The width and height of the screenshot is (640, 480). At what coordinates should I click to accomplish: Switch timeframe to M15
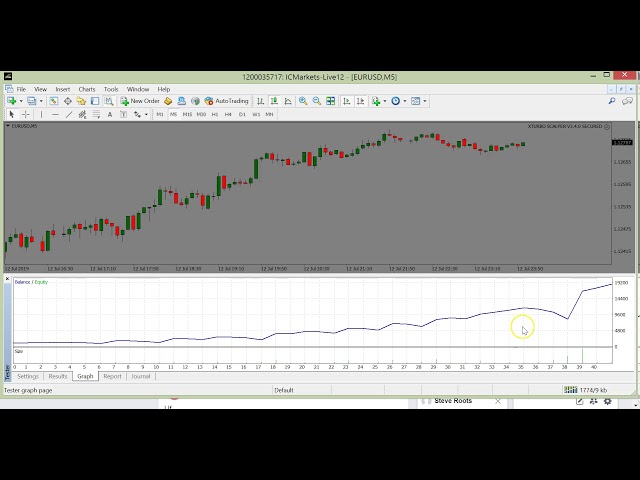187,114
